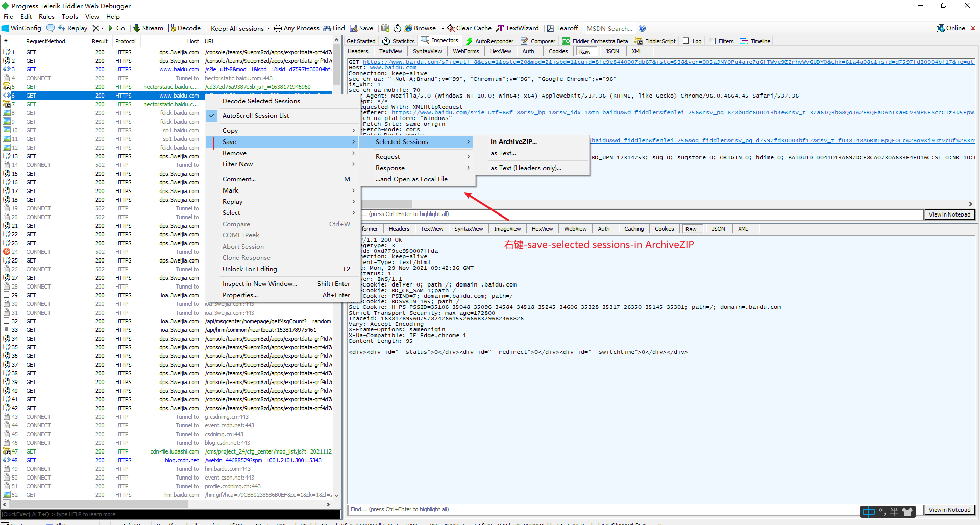Click request inspector View in Notepad button
980x525 pixels.
(949, 214)
